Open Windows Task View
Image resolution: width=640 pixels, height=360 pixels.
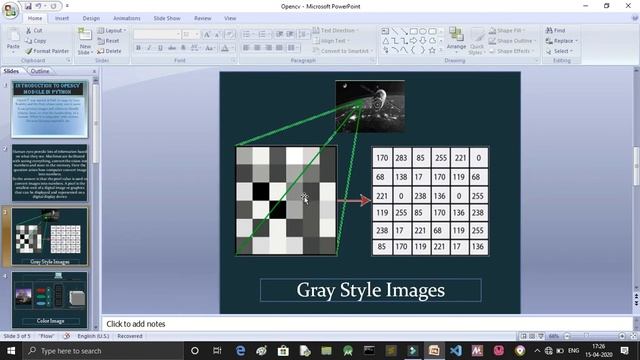[217, 351]
